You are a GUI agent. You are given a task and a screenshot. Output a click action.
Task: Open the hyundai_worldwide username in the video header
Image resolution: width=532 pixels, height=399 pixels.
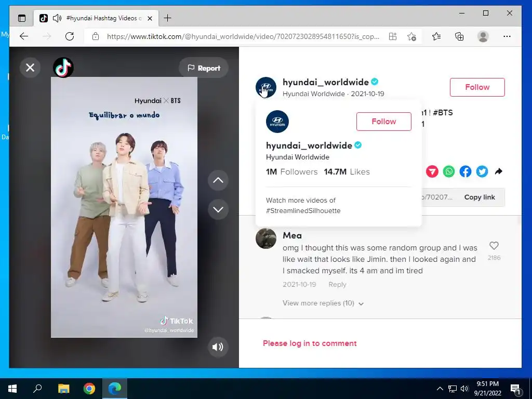(x=325, y=82)
